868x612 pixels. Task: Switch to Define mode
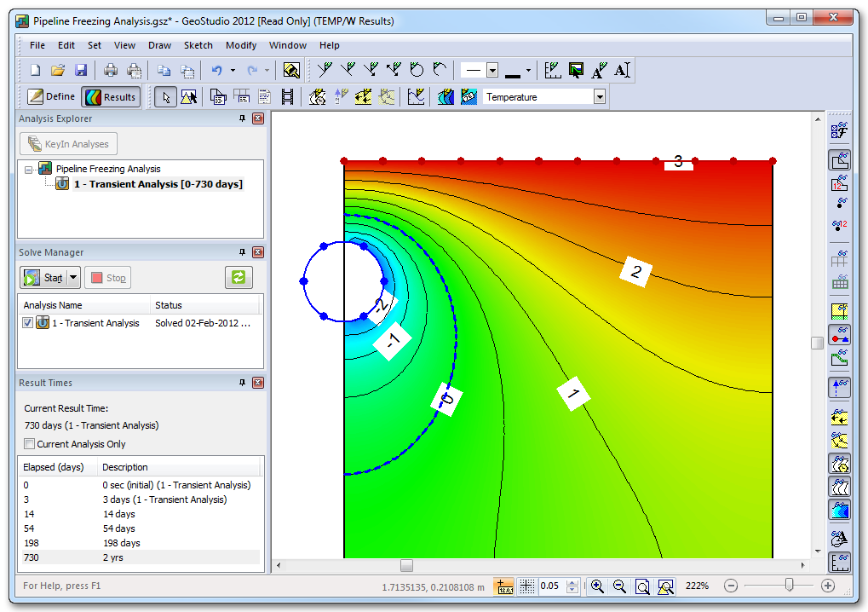(x=51, y=97)
